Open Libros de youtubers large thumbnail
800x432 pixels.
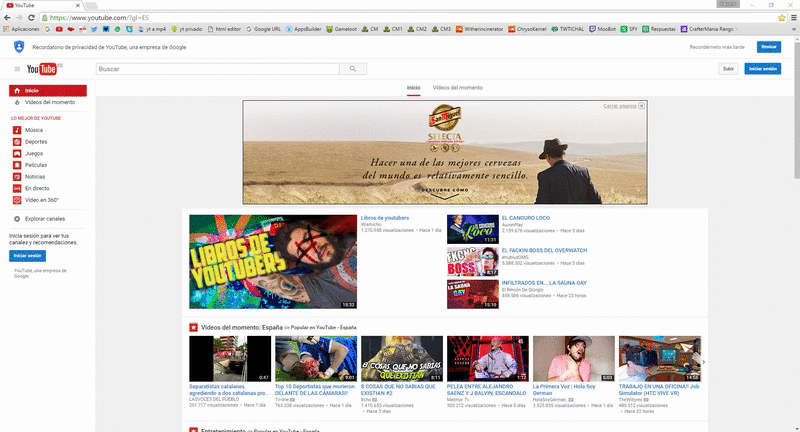[x=273, y=262]
